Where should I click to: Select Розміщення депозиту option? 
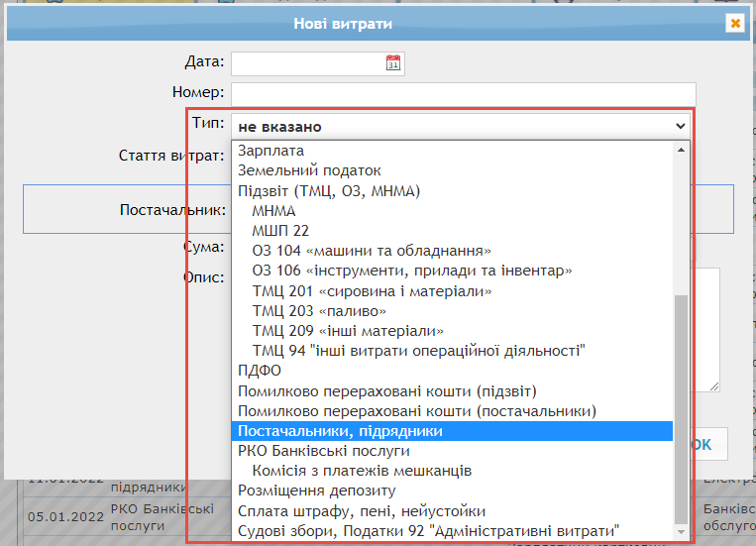[x=452, y=491]
